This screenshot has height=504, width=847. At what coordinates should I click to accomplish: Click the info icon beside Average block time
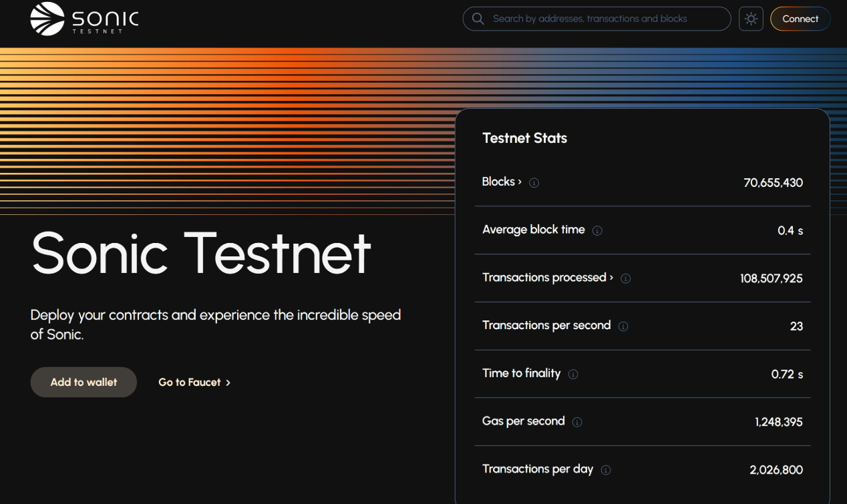(597, 230)
